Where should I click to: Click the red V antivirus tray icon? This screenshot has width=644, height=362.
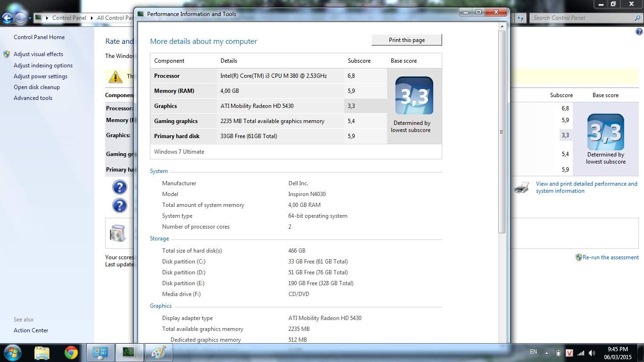[570, 353]
